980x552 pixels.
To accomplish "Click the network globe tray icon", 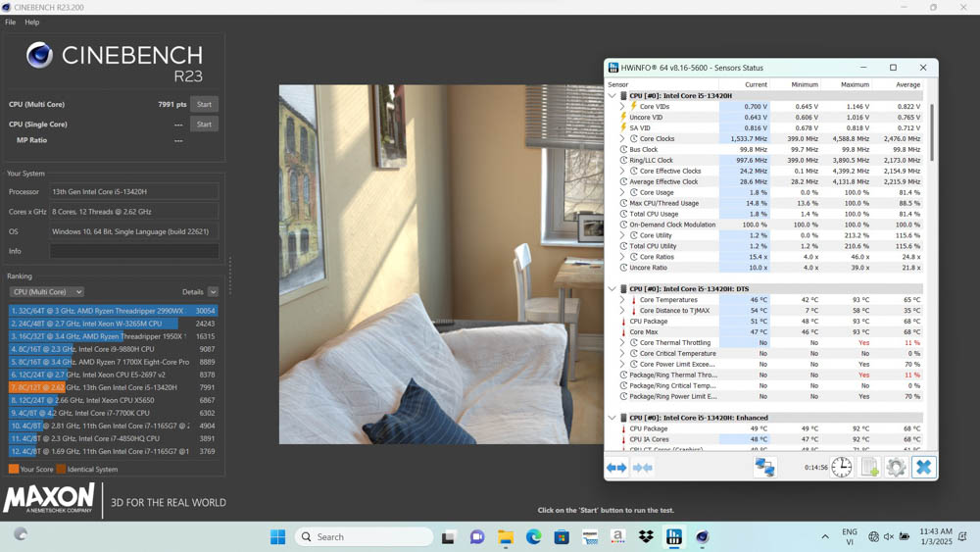I will pos(873,536).
